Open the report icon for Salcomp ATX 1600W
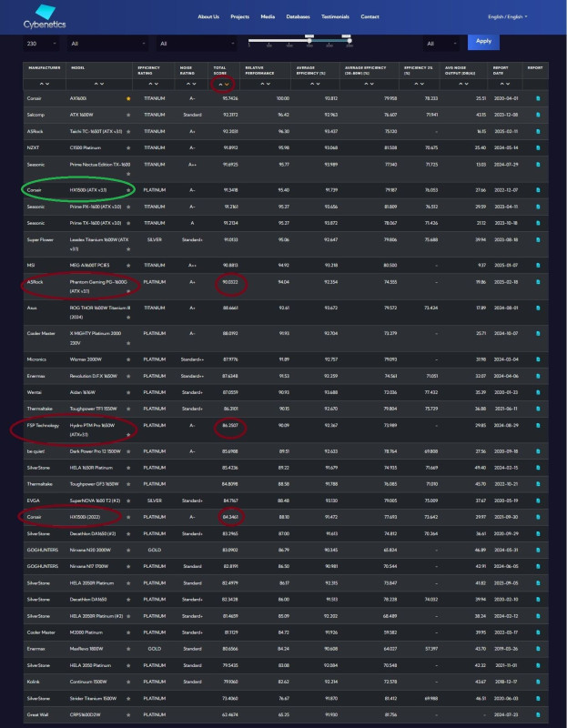 coord(538,115)
